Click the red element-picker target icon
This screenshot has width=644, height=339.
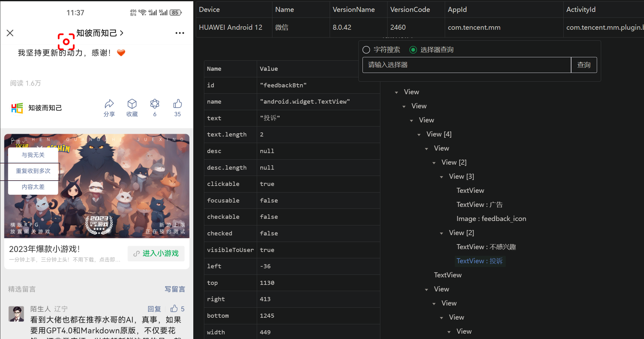coord(66,41)
